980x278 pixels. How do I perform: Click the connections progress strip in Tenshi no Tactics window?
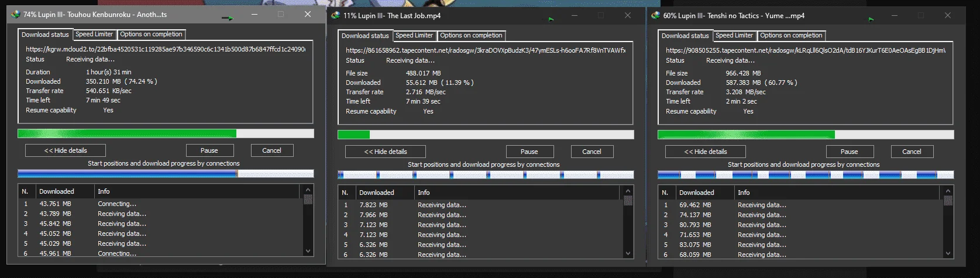806,175
